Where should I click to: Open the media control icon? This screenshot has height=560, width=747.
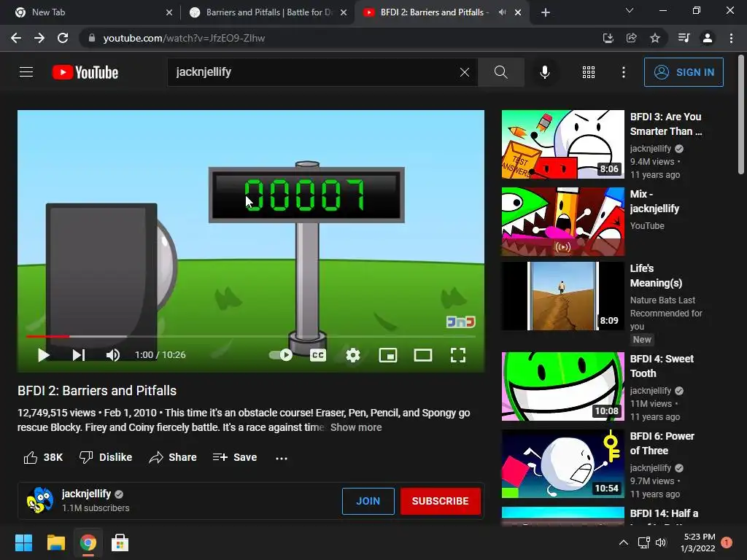click(684, 38)
